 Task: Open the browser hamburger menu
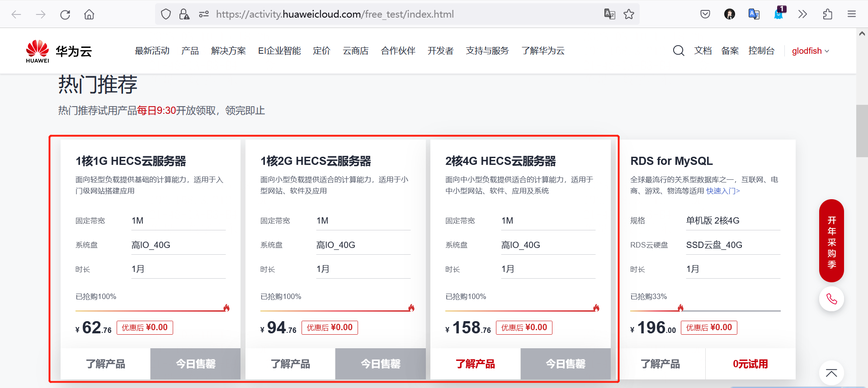[852, 14]
